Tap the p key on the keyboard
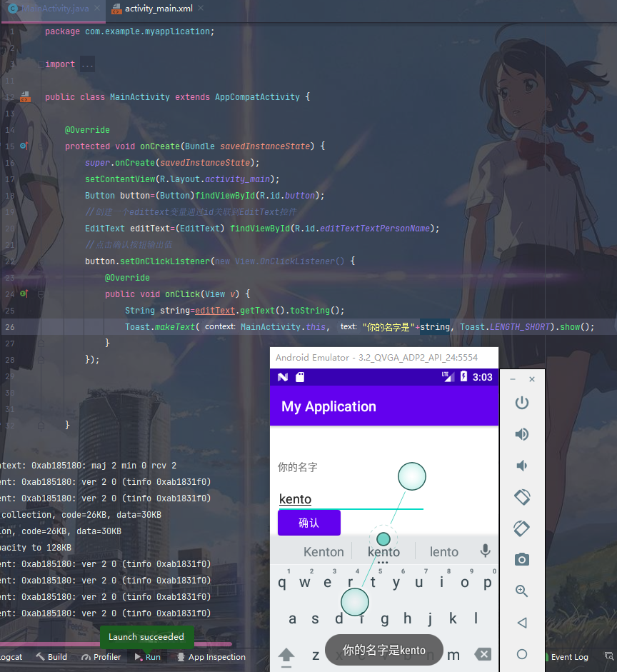617x672 pixels. pyautogui.click(x=488, y=582)
